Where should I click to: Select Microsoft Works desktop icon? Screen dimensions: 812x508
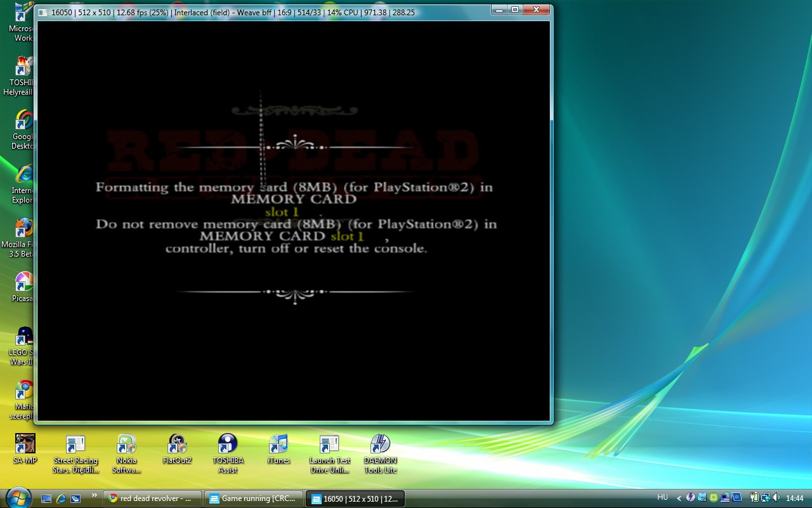click(x=23, y=22)
